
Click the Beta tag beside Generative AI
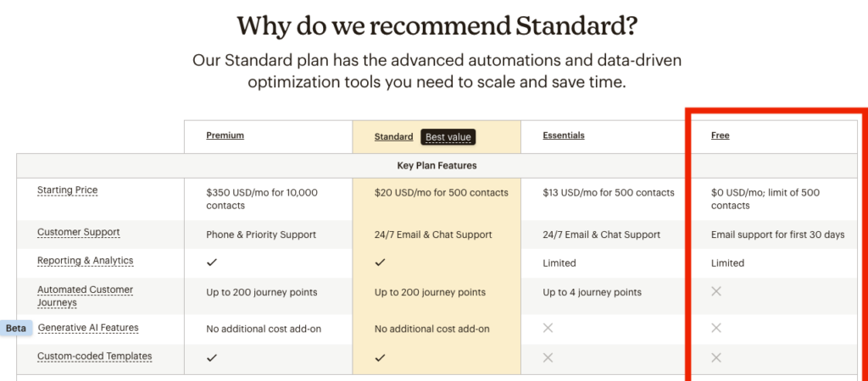tap(16, 328)
